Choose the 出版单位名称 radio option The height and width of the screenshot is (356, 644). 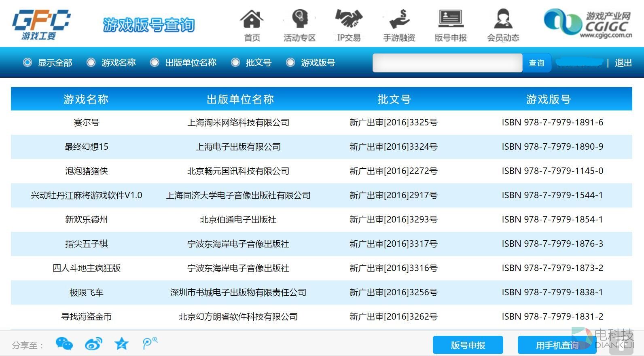point(155,62)
